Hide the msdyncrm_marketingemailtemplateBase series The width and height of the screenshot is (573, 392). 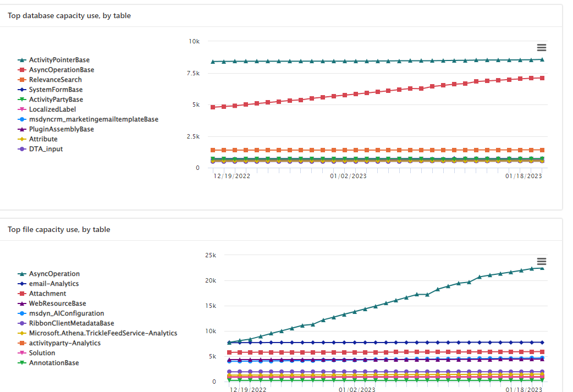93,119
